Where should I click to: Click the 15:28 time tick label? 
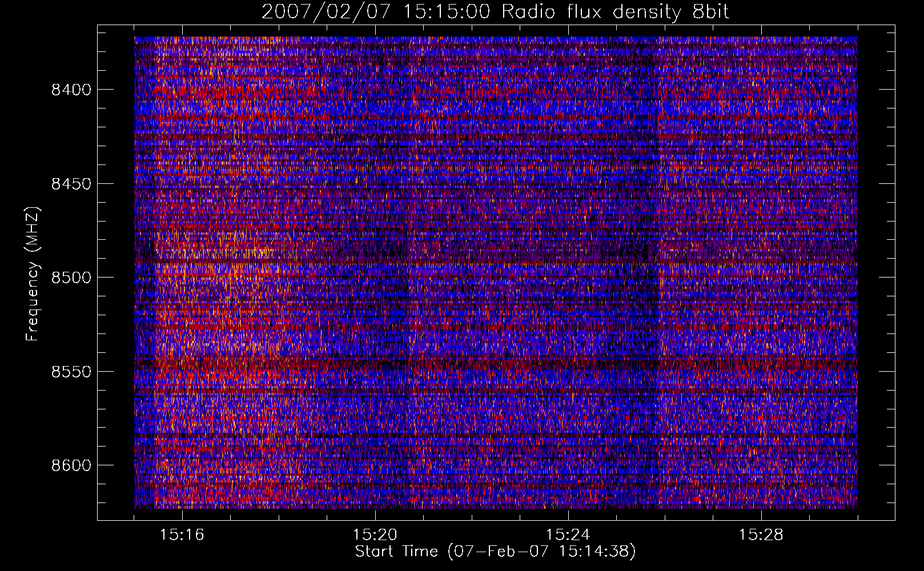pyautogui.click(x=761, y=535)
